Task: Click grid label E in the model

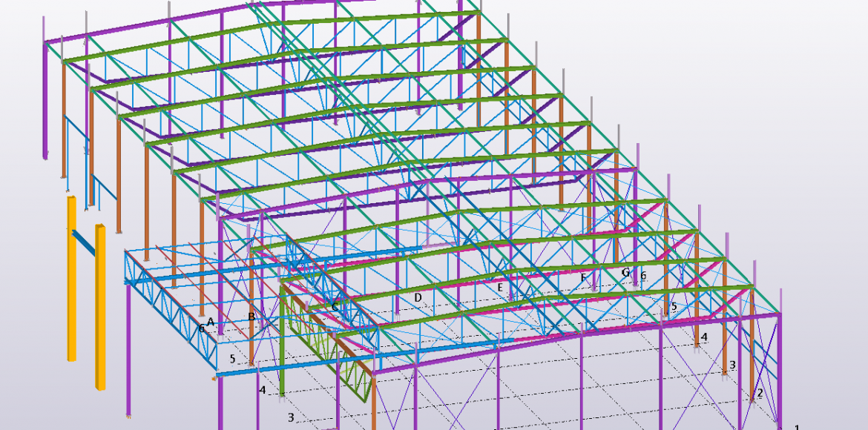Action: click(500, 287)
